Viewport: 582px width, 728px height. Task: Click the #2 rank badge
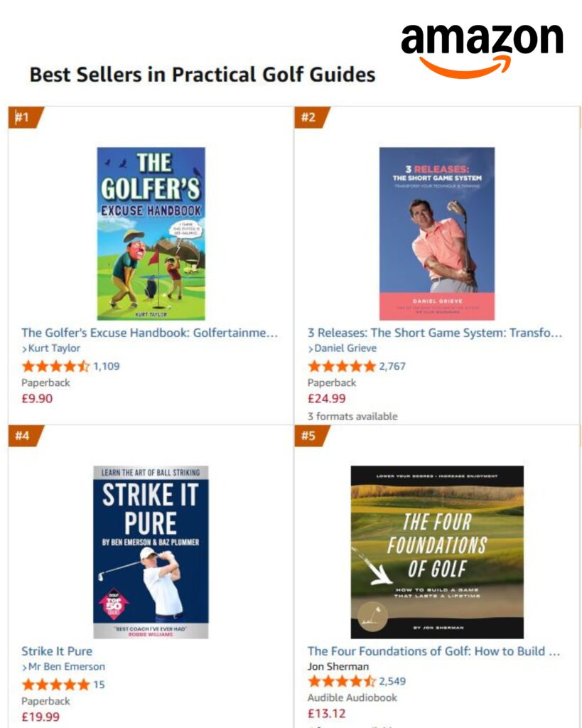[x=309, y=118]
